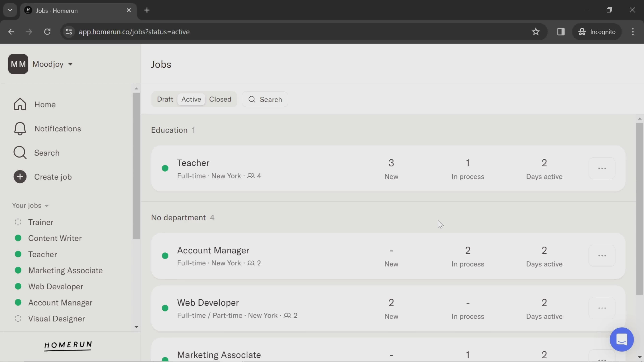Open Content Writer in sidebar jobs
Viewport: 644px width, 362px height.
point(55,238)
